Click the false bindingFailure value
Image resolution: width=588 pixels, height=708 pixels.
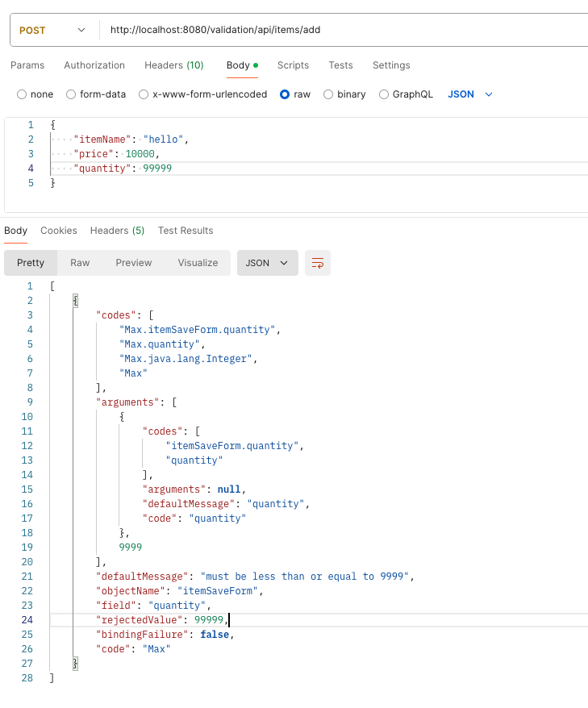(x=215, y=635)
